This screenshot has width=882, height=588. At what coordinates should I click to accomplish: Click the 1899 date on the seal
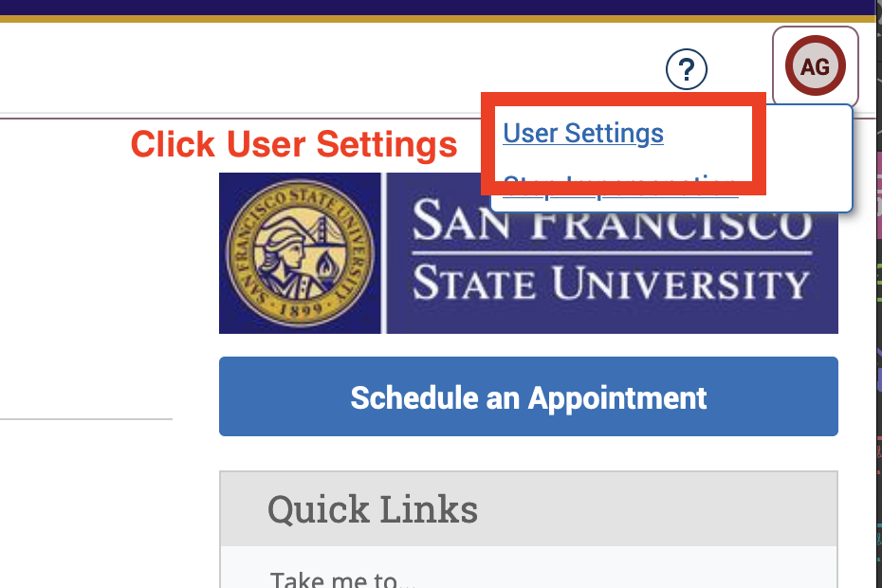click(x=301, y=309)
